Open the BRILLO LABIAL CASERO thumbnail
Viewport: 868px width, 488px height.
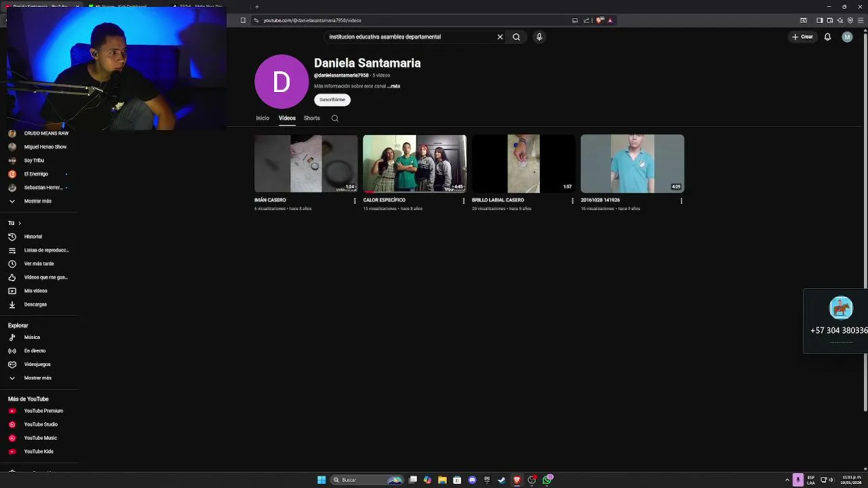coord(524,163)
